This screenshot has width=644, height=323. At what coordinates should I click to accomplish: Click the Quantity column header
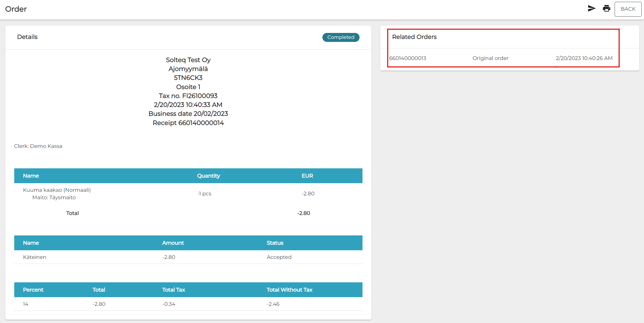point(208,176)
